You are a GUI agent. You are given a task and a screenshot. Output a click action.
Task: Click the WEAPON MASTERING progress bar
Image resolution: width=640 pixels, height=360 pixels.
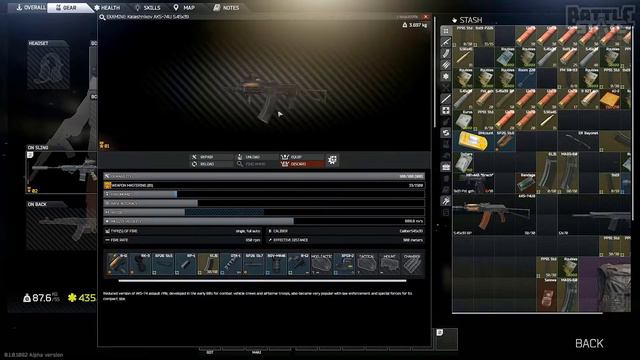[264, 185]
